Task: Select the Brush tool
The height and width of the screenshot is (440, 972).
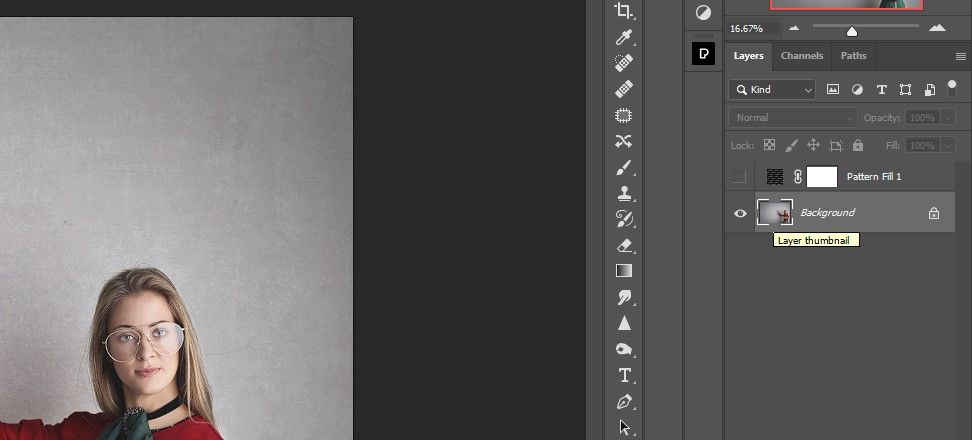Action: click(x=624, y=167)
